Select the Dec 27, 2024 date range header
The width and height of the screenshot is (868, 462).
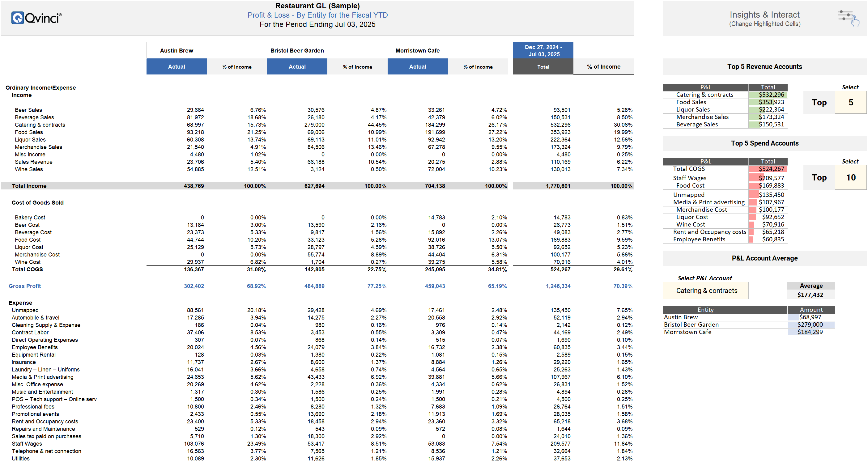pos(543,51)
